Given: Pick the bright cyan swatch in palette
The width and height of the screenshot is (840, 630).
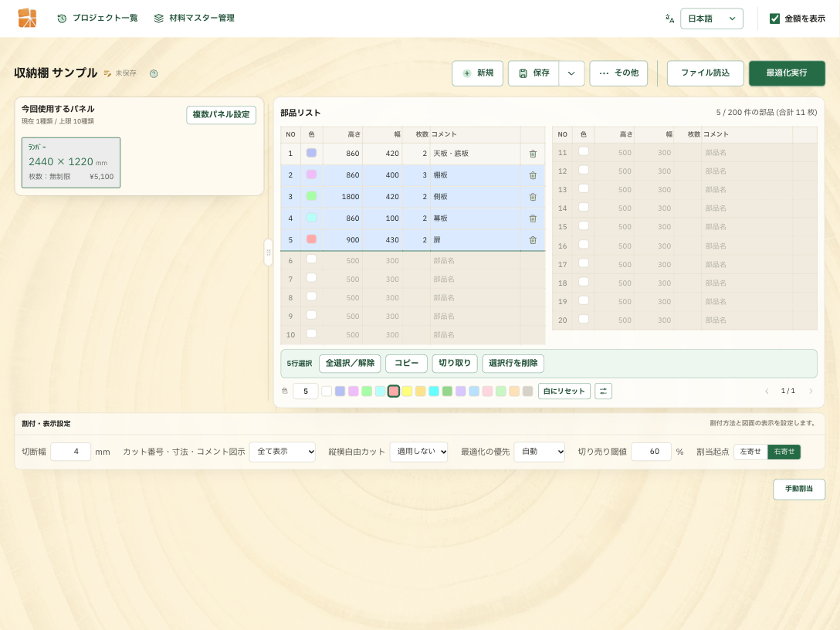Looking at the screenshot, I should point(434,391).
